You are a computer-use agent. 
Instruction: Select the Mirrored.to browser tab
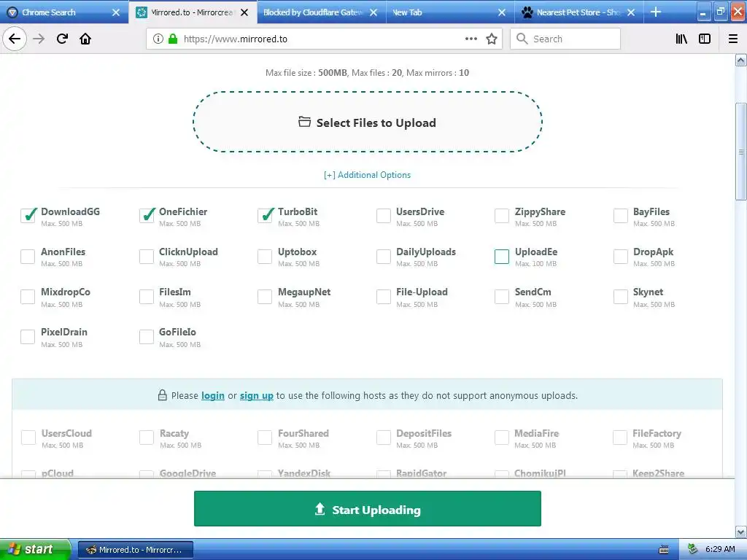coord(193,12)
